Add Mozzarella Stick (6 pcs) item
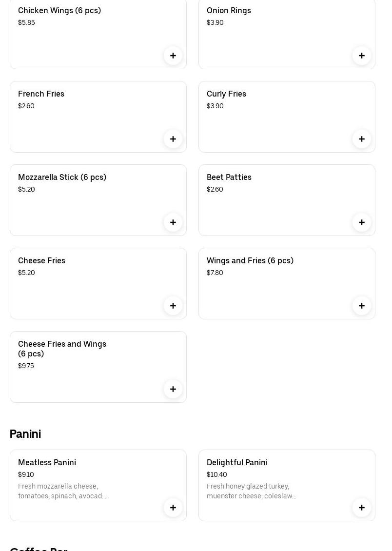392x551 pixels. click(173, 222)
